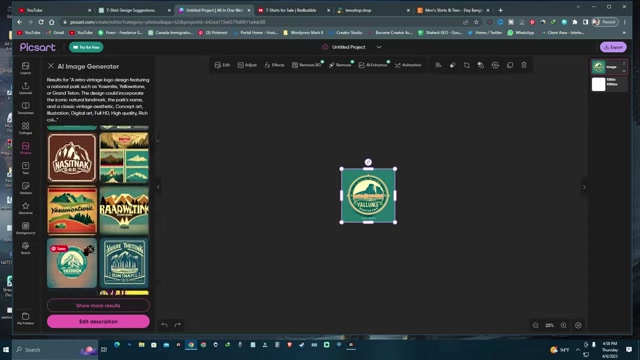The width and height of the screenshot is (640, 360).
Task: Collapse the left panel arrow
Action: [x=158, y=187]
